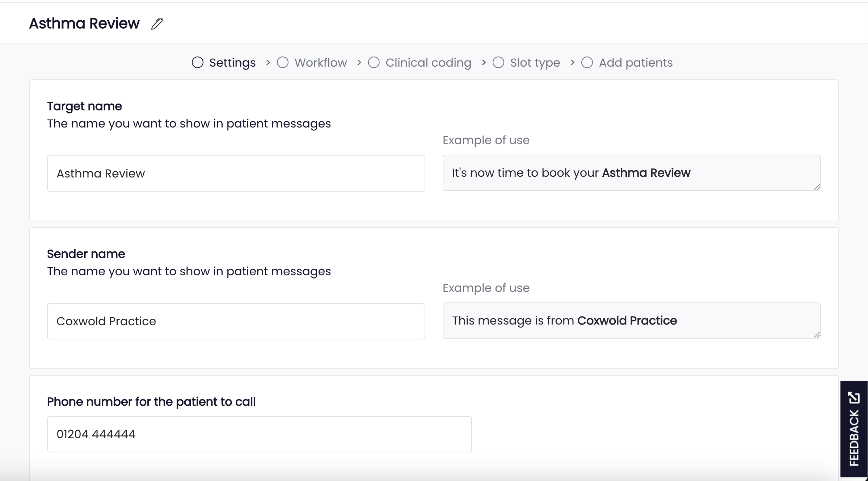Focus the patient phone number field
This screenshot has height=481, width=868.
[x=259, y=434]
